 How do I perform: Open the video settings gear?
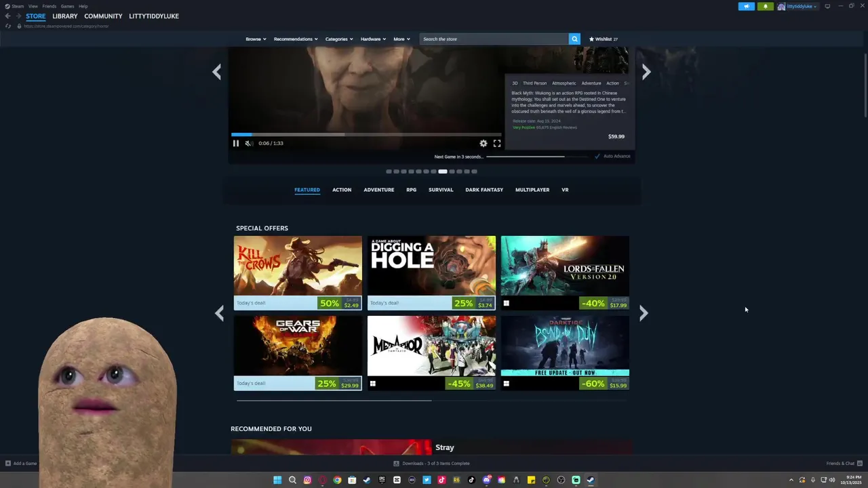coord(484,143)
